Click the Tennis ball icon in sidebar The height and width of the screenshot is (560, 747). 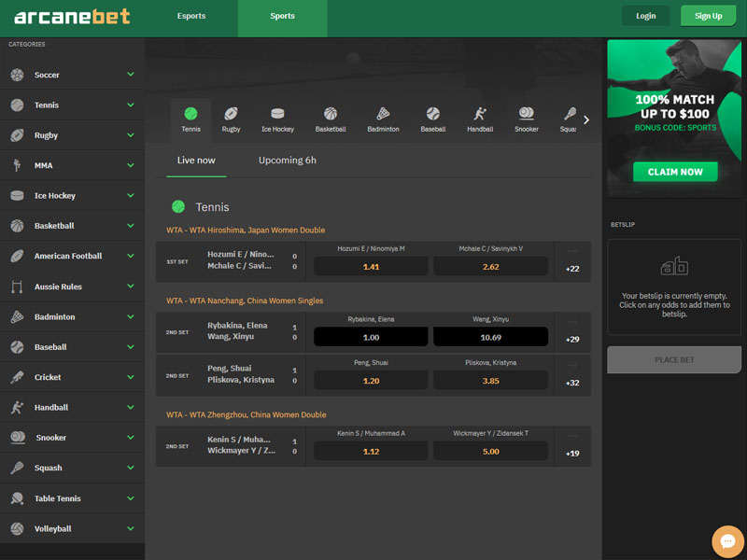(x=17, y=105)
